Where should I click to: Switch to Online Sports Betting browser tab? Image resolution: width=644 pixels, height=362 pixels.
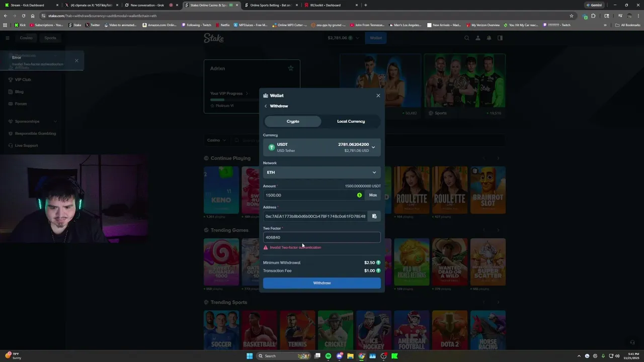pos(271,5)
